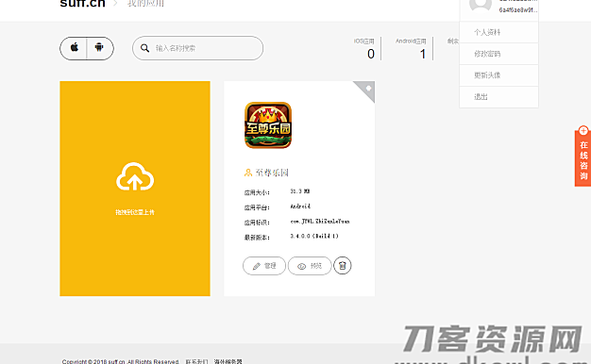Viewport: 591px width, 364px height.
Task: Click the 最新版本 label
Action: 257,237
